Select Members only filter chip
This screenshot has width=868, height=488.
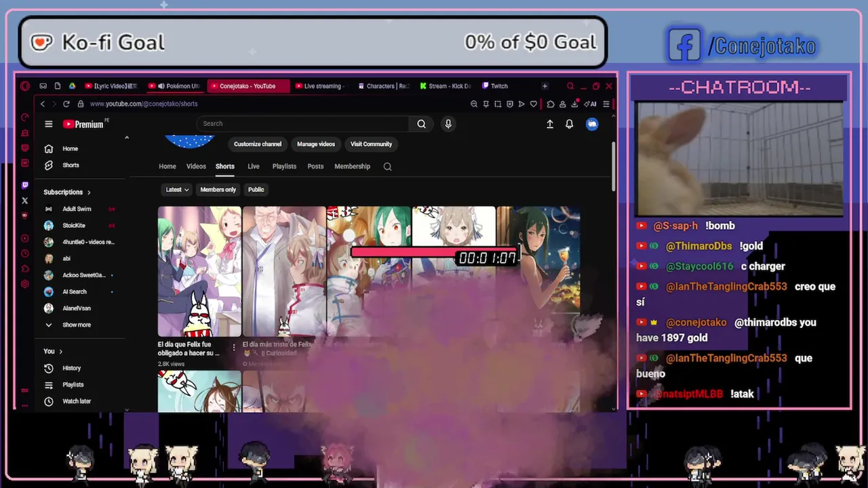(x=218, y=190)
